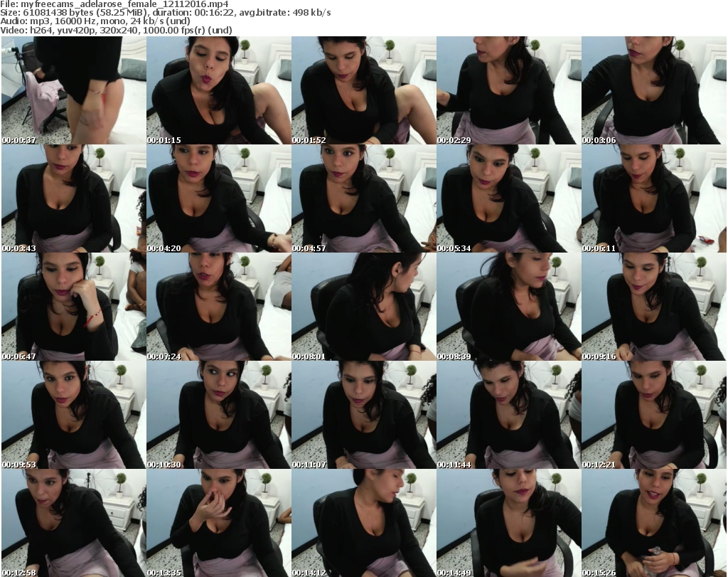Screen dimensions: 728x577
Task: Pick the preview frame timestamped 00:08:01
Action: (363, 307)
